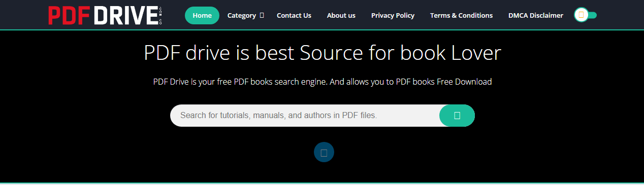Image resolution: width=644 pixels, height=185 pixels.
Task: Open the Contact Us page
Action: point(294,15)
